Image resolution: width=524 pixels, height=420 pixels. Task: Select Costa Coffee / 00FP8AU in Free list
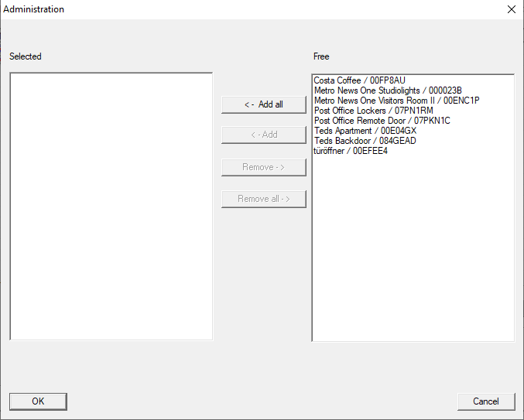pyautogui.click(x=359, y=80)
